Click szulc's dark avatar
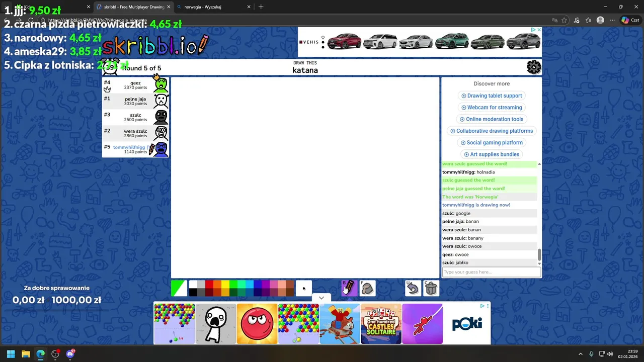The image size is (644, 362). [161, 117]
